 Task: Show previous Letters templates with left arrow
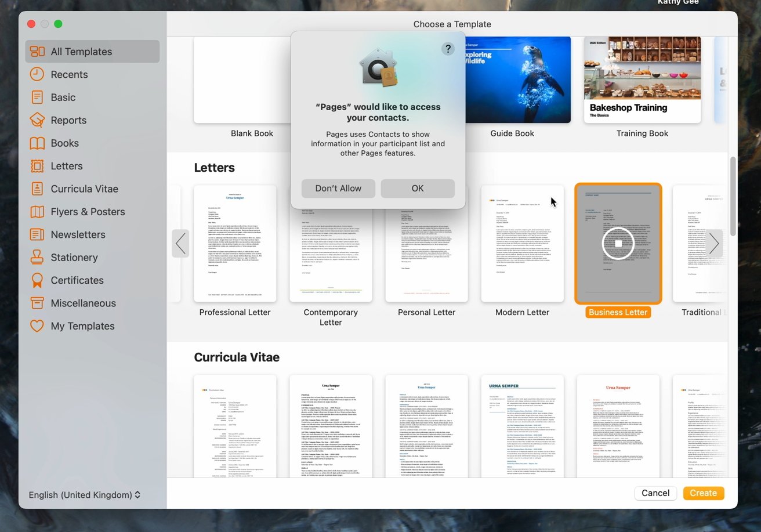pyautogui.click(x=180, y=244)
